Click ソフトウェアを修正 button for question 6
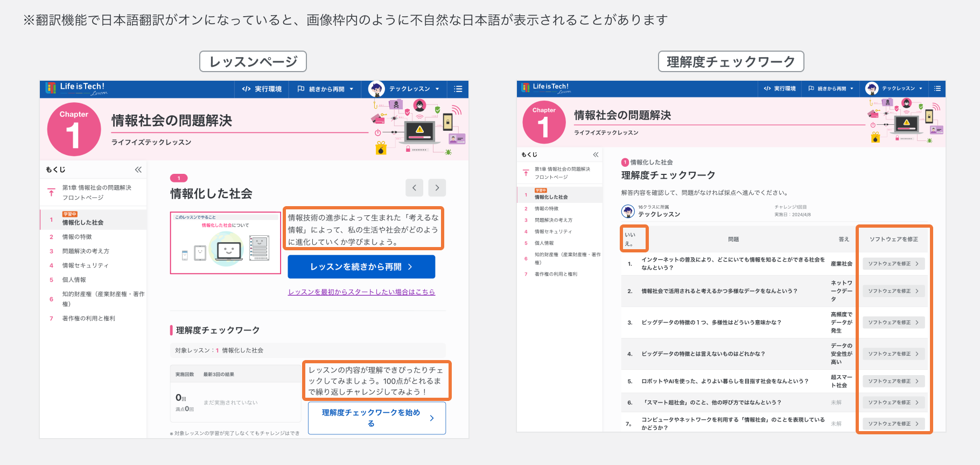Screen dimensions: 980x465 click(894, 403)
